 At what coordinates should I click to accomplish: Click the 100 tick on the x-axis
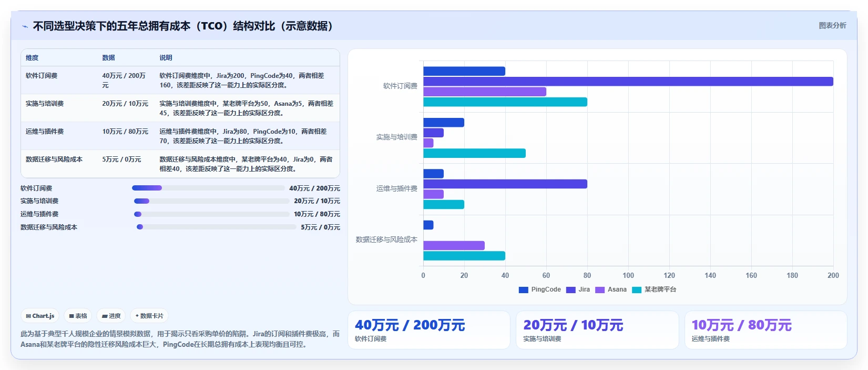[x=628, y=275]
